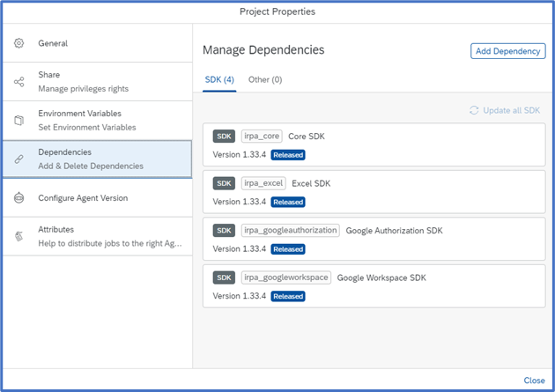Click the Add Dependency button
Viewport: 555px width, 392px height.
508,51
